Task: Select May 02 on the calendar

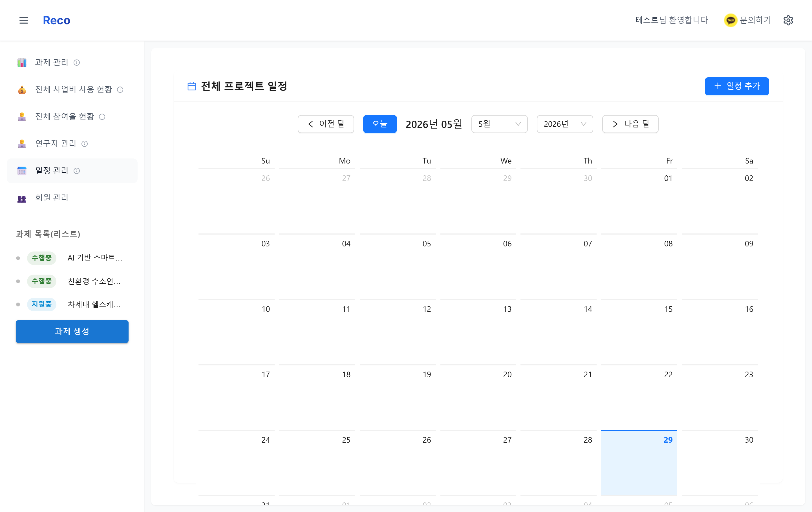Action: tap(720, 201)
